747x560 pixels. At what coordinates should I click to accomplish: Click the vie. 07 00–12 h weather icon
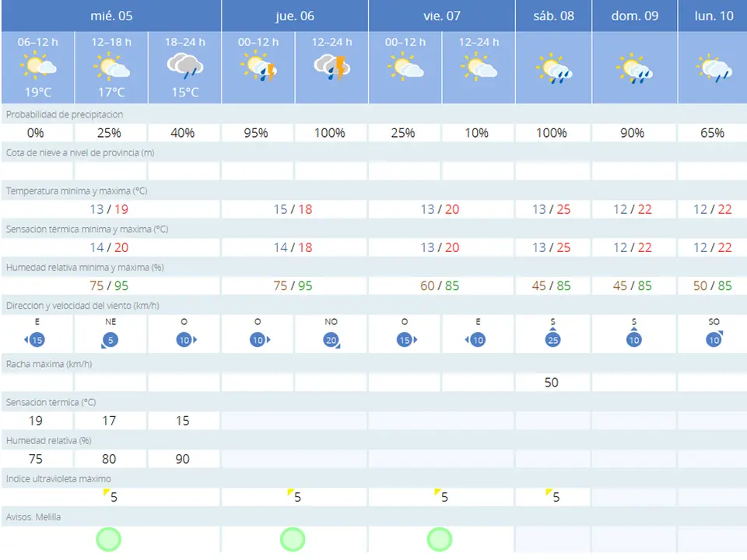pos(405,66)
